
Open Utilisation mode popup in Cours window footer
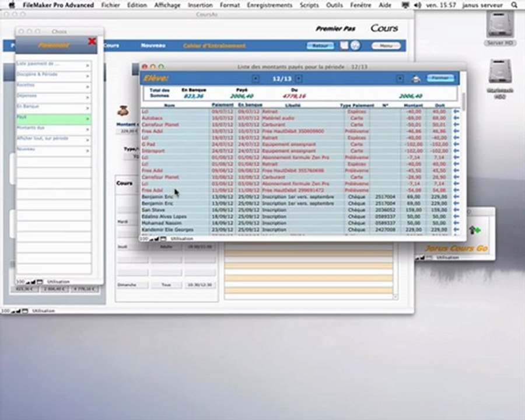(44, 311)
